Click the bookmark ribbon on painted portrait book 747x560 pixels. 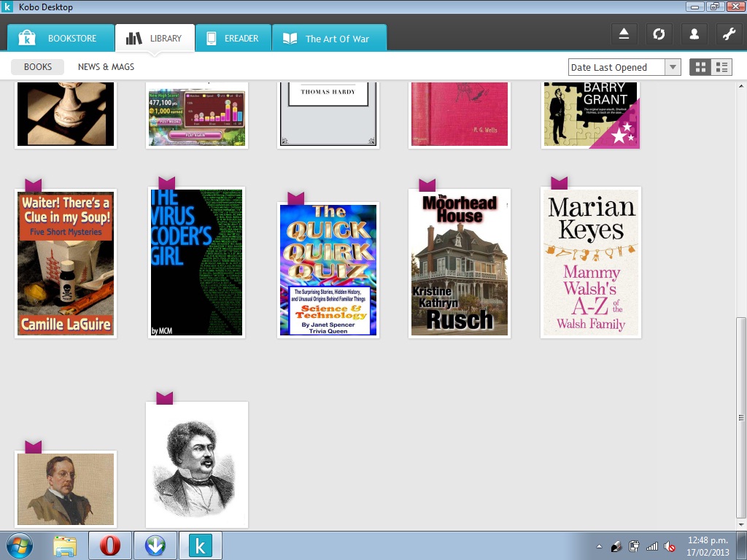pos(34,447)
